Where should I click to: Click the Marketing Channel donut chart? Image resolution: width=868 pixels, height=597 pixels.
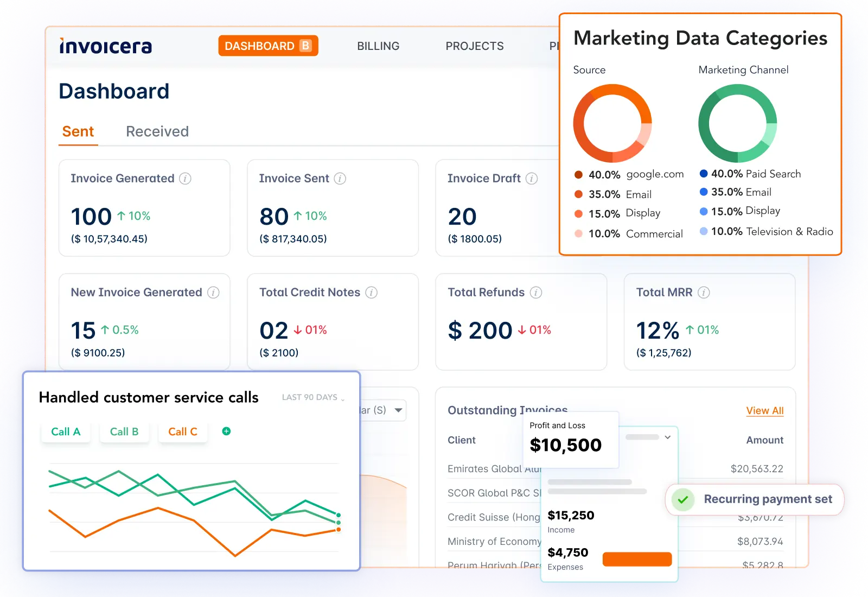[x=738, y=123]
